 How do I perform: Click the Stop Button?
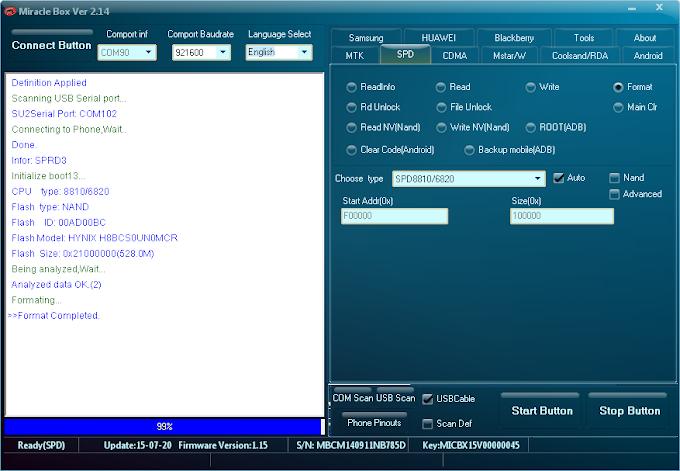[x=629, y=411]
